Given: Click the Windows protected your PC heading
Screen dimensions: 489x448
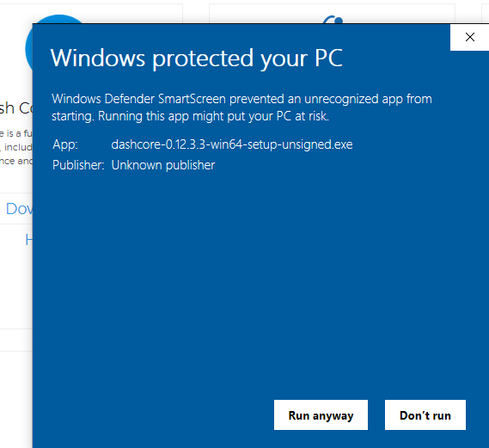Looking at the screenshot, I should coord(197,58).
